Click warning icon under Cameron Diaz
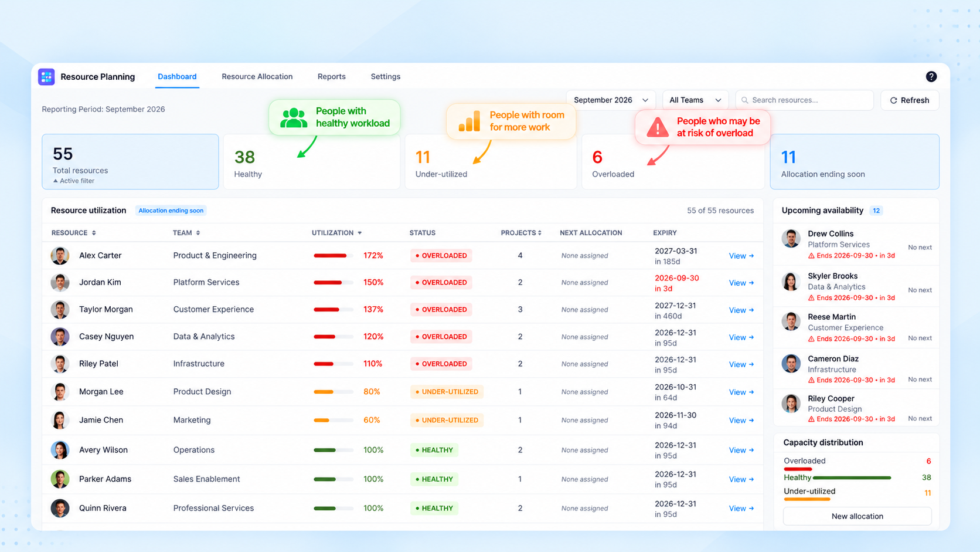 point(811,380)
